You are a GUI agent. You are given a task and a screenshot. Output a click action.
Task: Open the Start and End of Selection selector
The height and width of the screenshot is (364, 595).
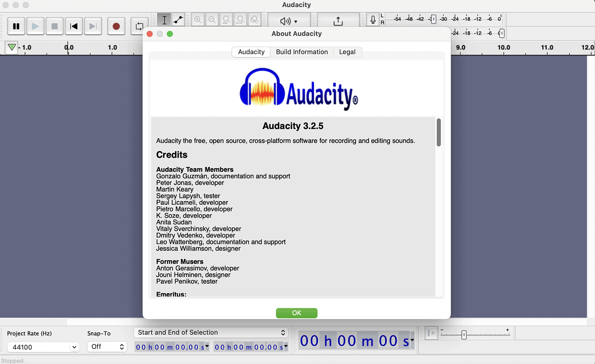pos(210,332)
